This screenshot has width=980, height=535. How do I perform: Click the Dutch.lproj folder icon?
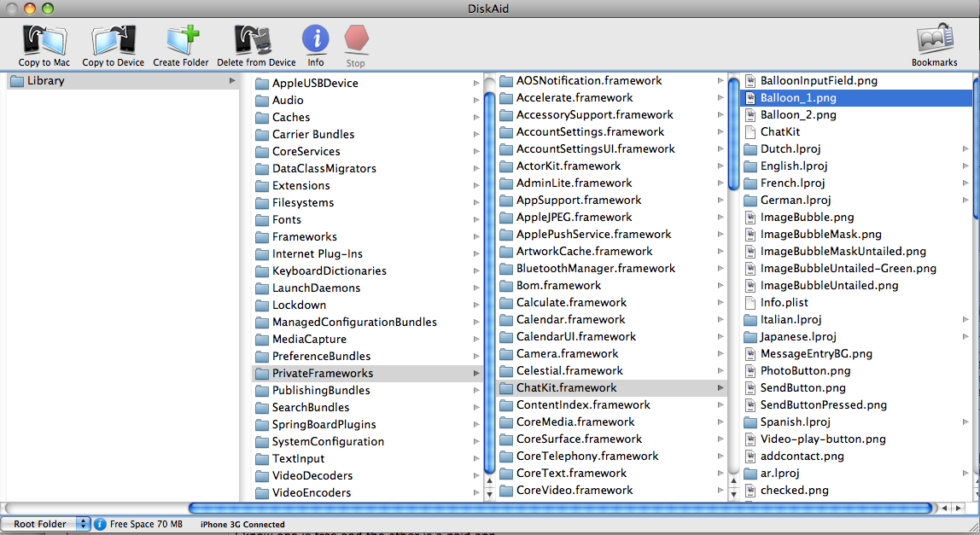point(750,148)
